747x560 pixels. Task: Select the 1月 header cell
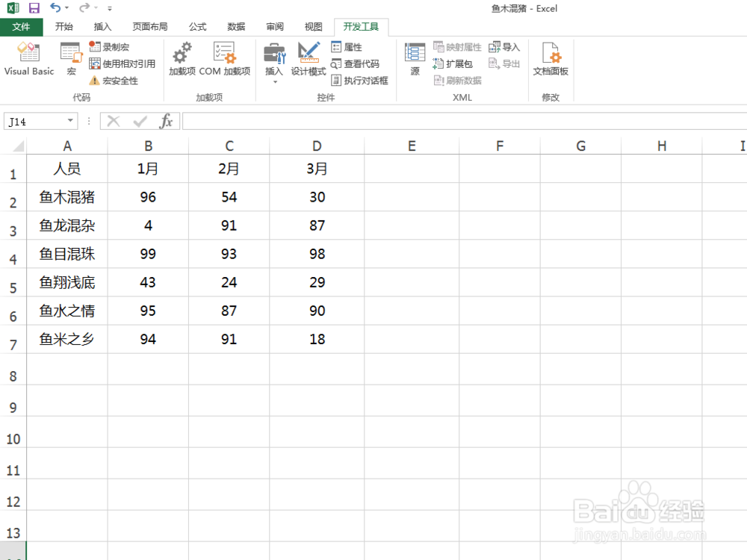point(148,169)
